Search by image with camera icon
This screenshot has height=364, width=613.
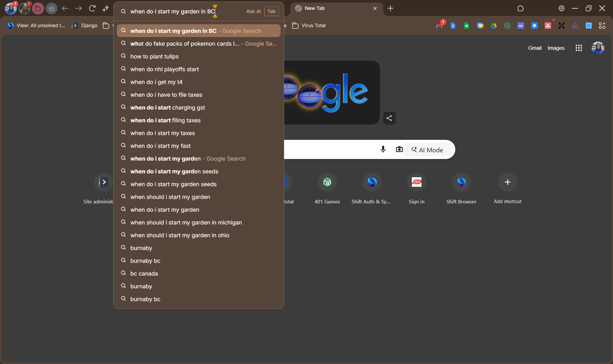point(399,149)
